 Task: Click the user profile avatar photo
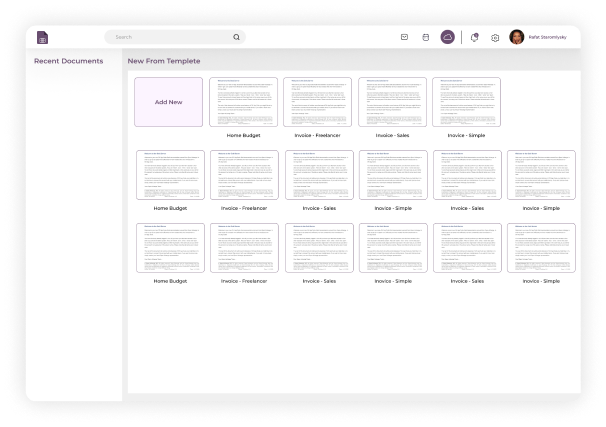tap(517, 37)
